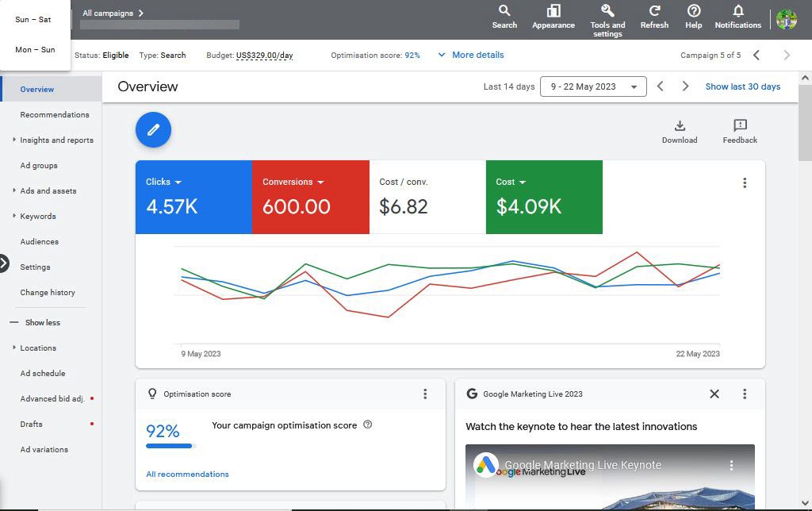Go to the next date range
812x511 pixels.
[x=685, y=86]
